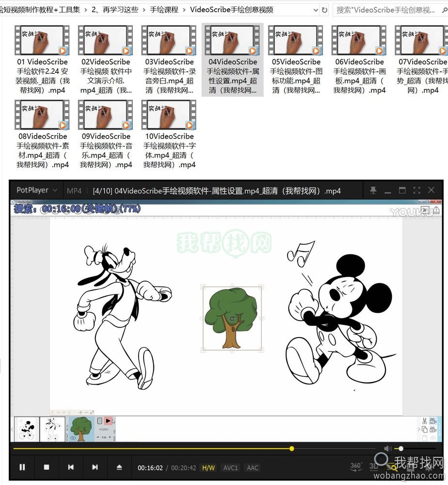Click the lower camera icon below set-camera
Screen dimensions: 448x485
(433, 429)
